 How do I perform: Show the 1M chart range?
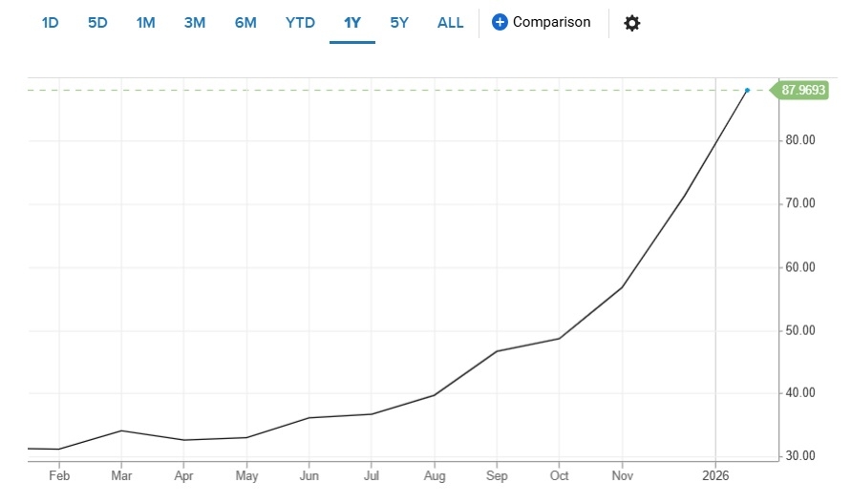coord(145,23)
